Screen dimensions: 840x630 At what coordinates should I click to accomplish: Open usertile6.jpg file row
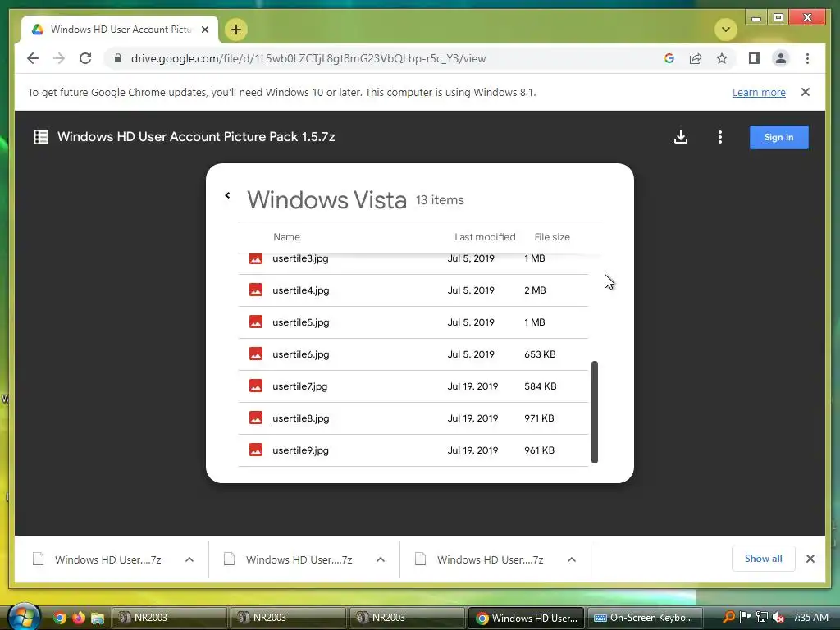click(413, 354)
